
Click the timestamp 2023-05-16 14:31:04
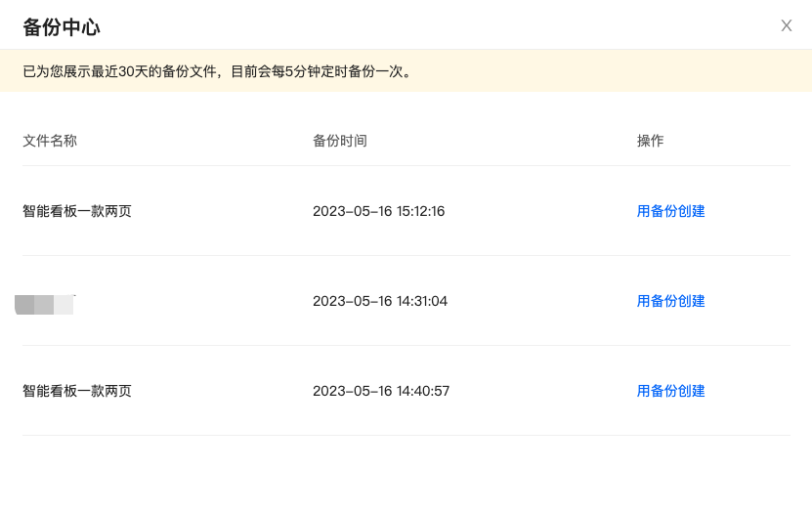tap(380, 301)
